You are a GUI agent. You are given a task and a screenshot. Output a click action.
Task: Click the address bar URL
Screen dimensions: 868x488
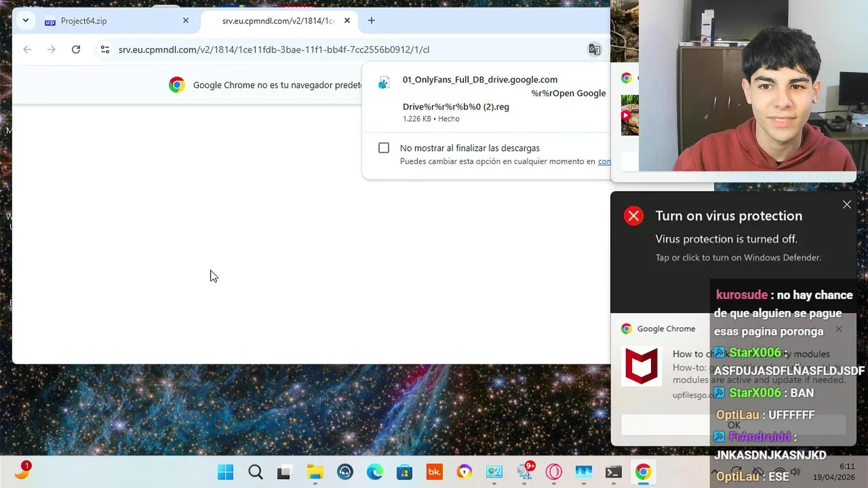pyautogui.click(x=274, y=49)
